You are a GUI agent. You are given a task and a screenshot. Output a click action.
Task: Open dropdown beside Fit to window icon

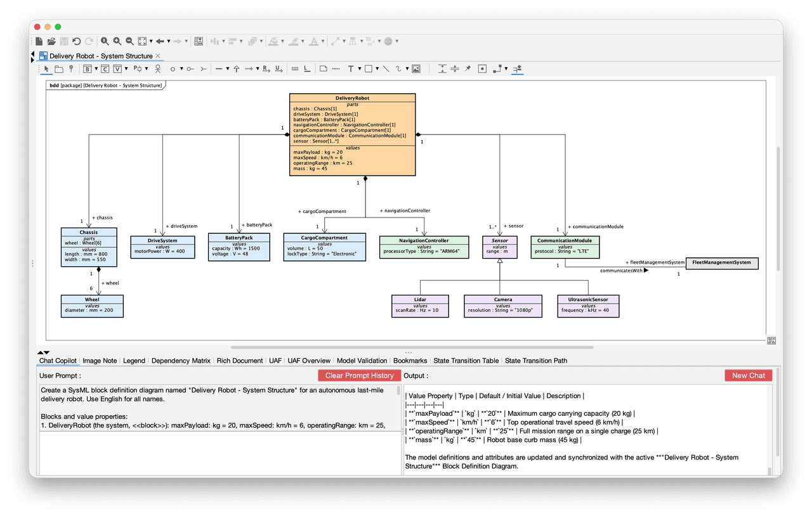tap(151, 41)
